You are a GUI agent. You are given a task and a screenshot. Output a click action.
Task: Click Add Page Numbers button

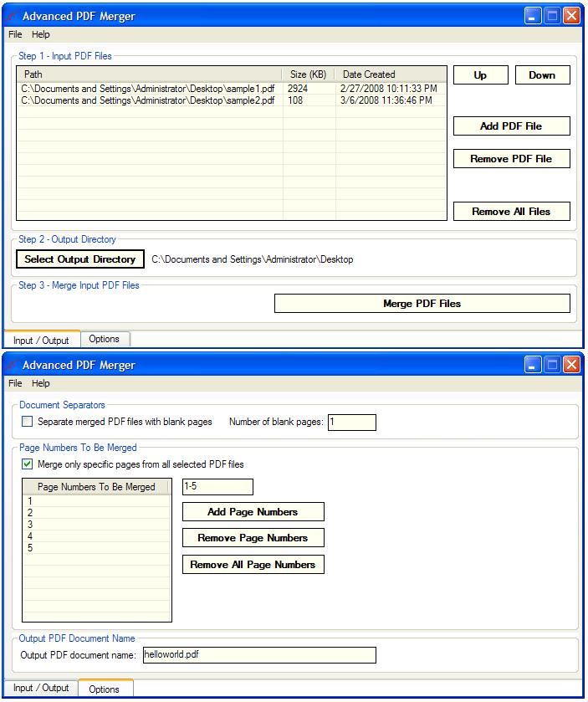(253, 512)
